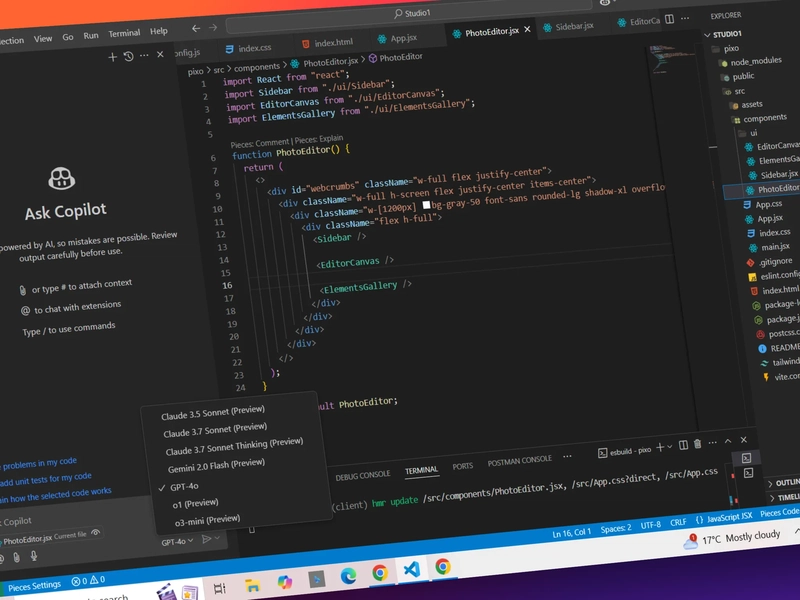Choose o3-mini (Preview) model

click(207, 520)
